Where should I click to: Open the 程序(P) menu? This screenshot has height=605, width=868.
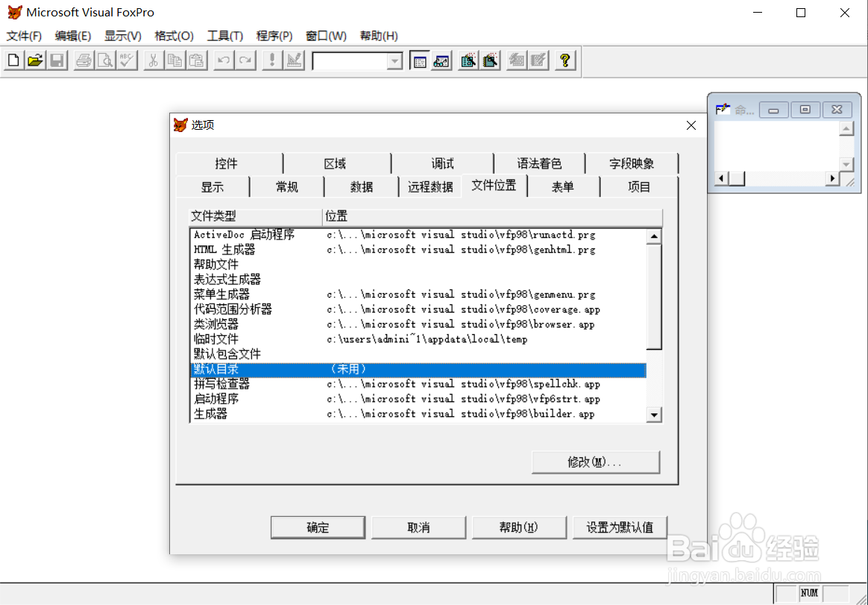(x=274, y=36)
